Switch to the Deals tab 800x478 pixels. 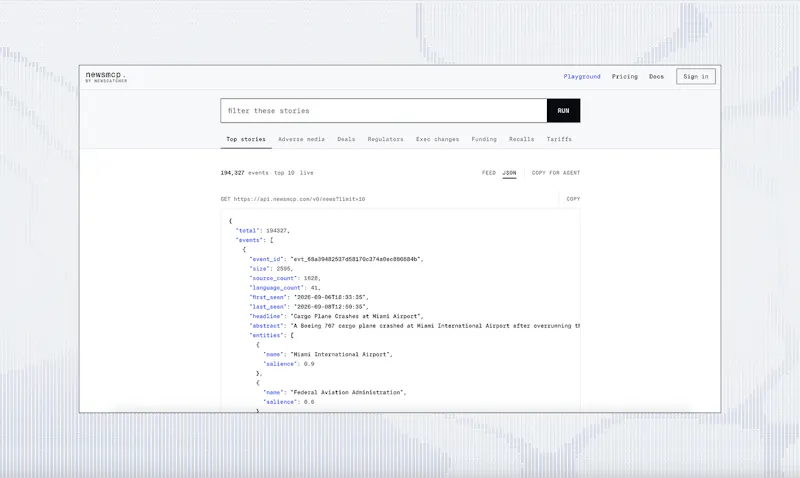pos(346,139)
